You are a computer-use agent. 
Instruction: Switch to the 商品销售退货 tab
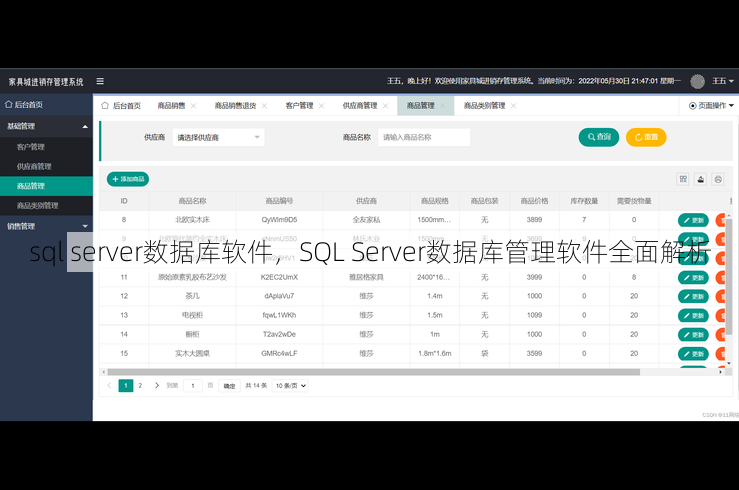235,106
